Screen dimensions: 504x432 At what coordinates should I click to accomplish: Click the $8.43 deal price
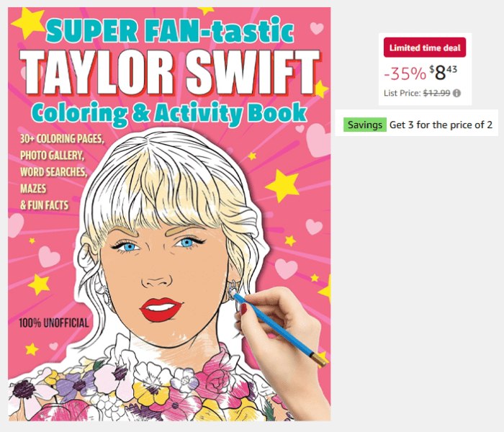pyautogui.click(x=443, y=73)
